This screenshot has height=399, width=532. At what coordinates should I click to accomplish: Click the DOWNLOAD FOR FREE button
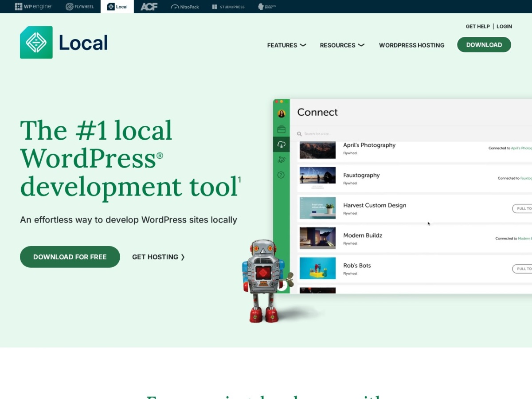click(x=70, y=257)
